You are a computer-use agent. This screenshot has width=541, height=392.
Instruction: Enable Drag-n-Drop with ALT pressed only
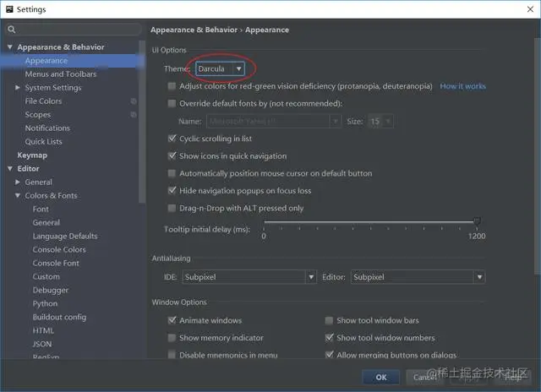[x=172, y=208]
